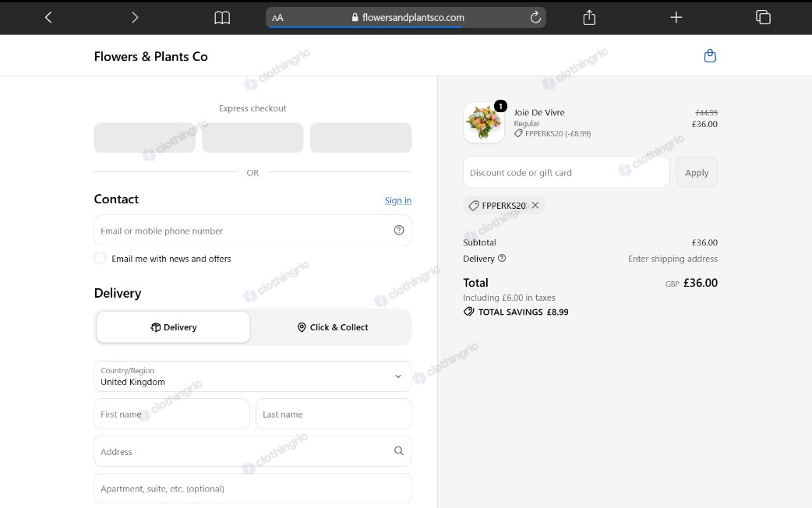The width and height of the screenshot is (812, 508).
Task: Choose the third express checkout button
Action: [x=361, y=138]
